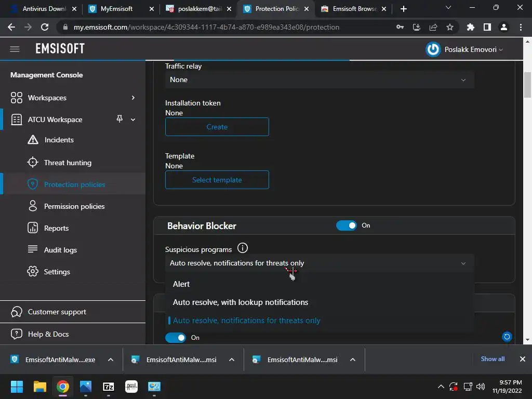Click the blue circular refresh button
Viewport: 532px width, 399px height.
[x=507, y=337]
